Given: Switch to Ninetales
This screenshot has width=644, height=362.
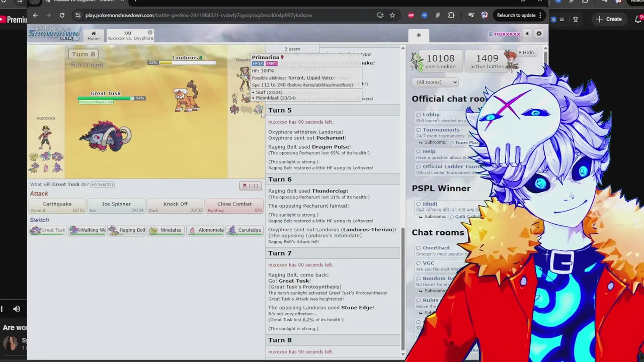Looking at the screenshot, I should pos(166,230).
